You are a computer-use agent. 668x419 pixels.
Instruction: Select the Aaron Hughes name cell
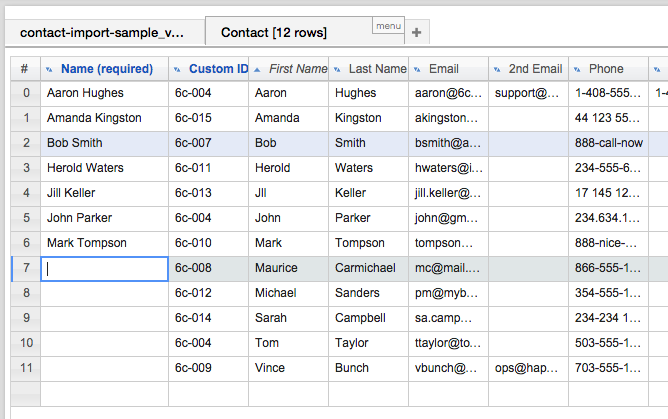pyautogui.click(x=104, y=93)
